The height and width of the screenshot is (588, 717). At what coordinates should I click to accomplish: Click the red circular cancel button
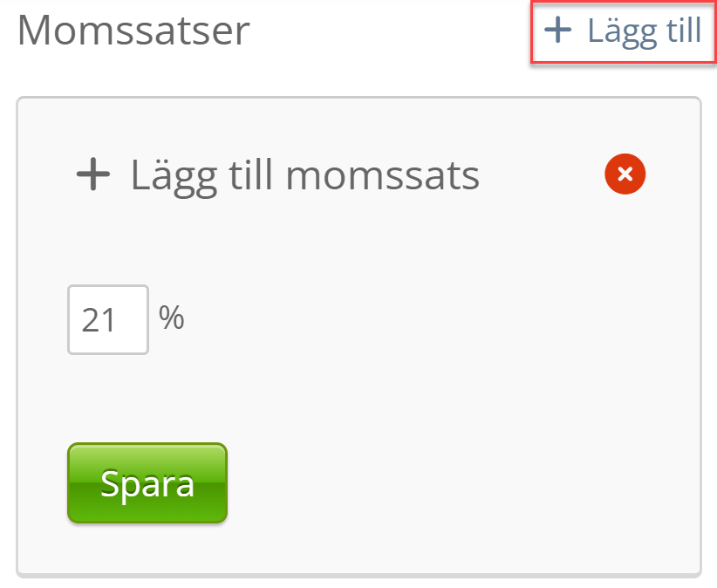coord(625,174)
